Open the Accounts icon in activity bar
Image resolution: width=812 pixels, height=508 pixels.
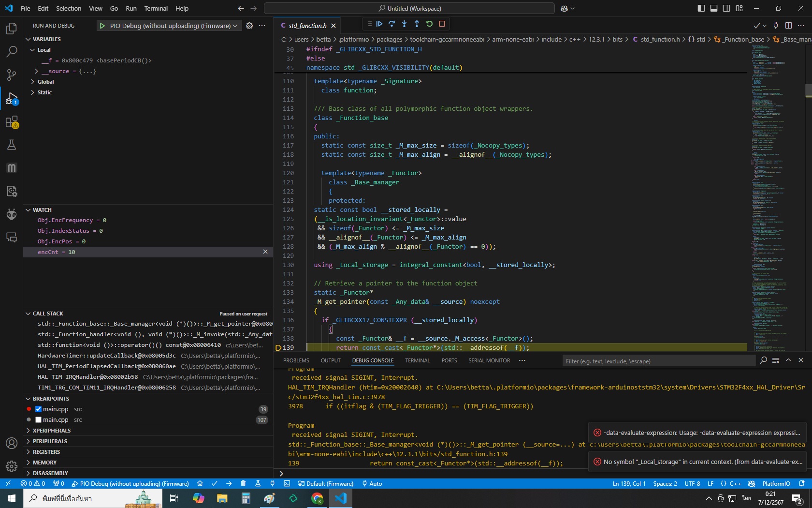coord(12,443)
